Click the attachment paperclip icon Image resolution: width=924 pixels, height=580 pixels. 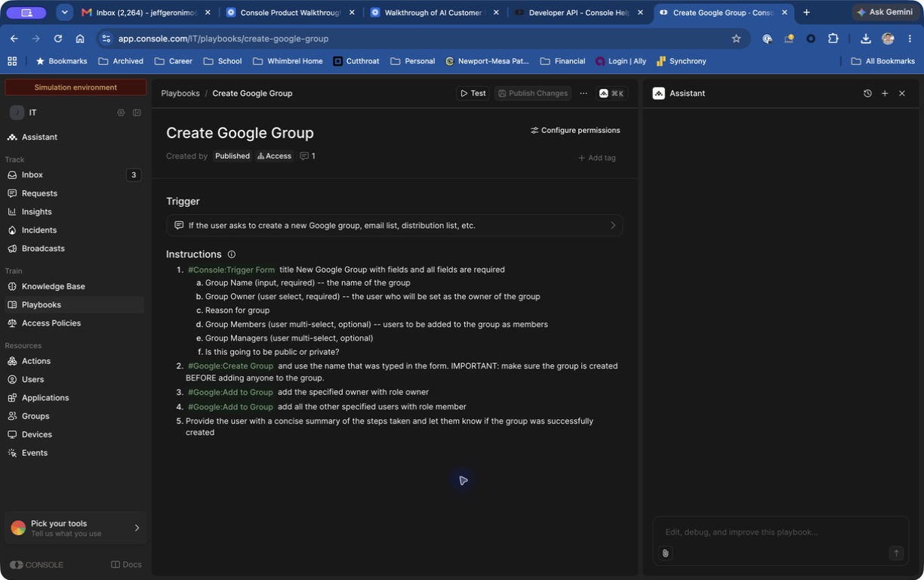click(x=665, y=554)
